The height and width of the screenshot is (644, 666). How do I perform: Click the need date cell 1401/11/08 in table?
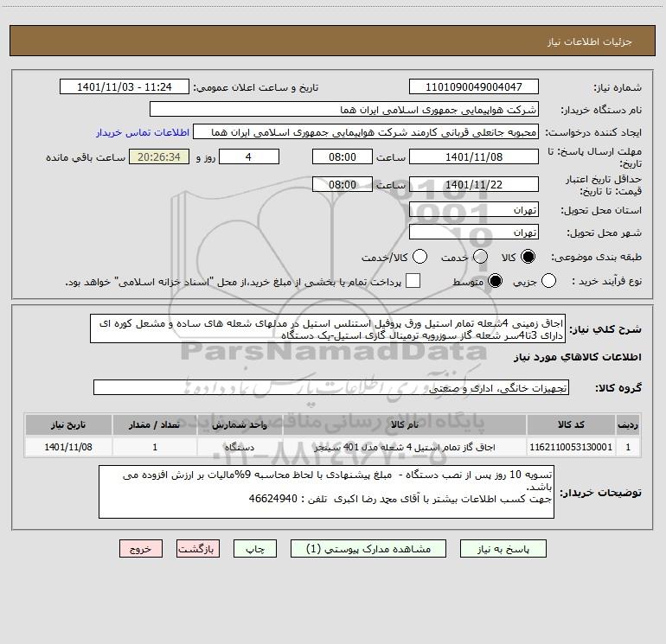68,447
